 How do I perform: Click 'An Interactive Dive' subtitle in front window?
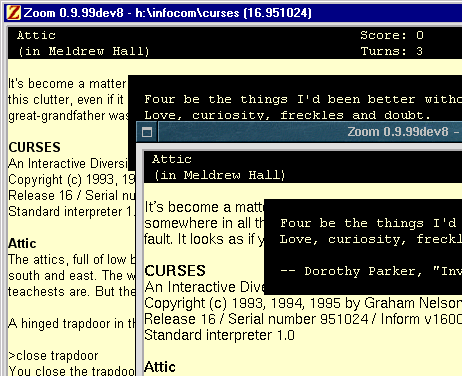tap(204, 287)
